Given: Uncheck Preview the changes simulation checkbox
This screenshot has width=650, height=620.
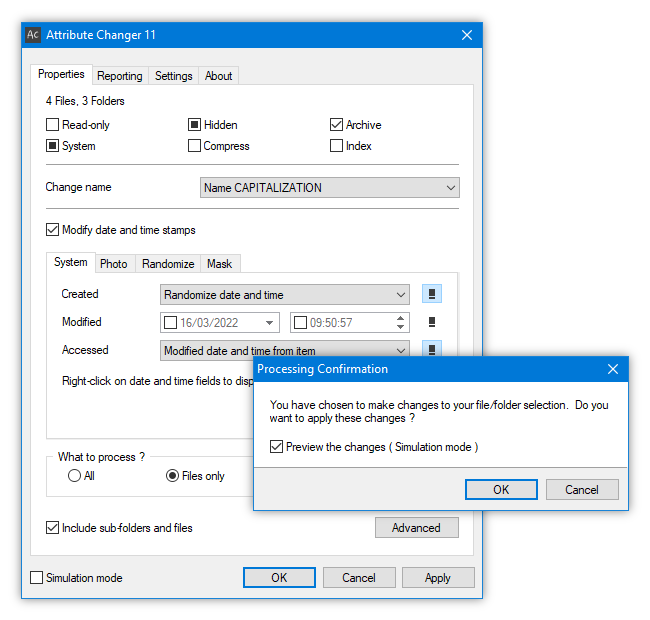Looking at the screenshot, I should pyautogui.click(x=276, y=447).
